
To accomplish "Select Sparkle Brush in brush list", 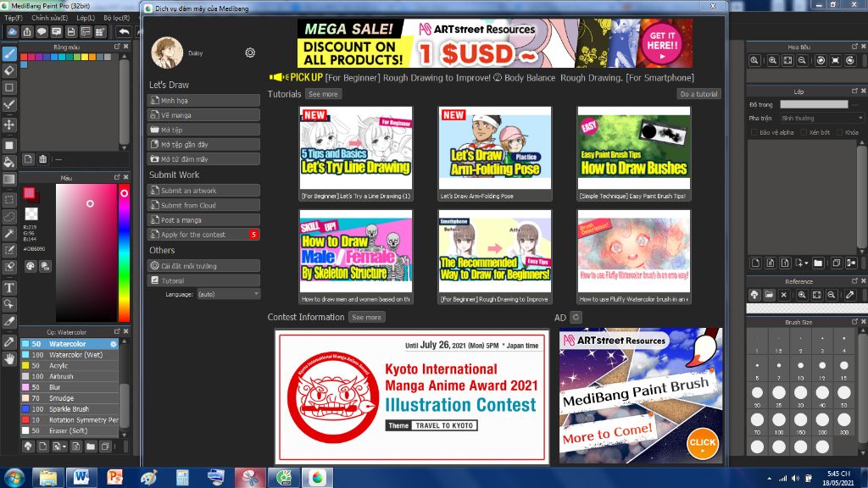I will point(70,409).
